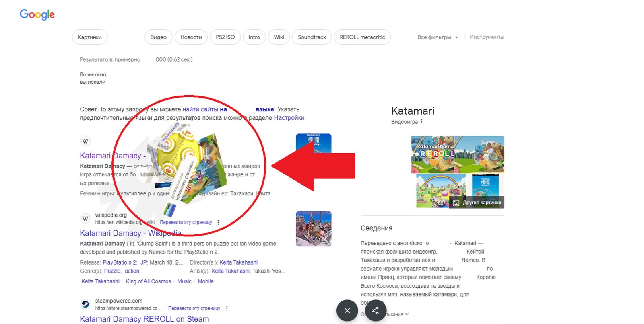Click the round X close button
This screenshot has width=644, height=324.
347,310
